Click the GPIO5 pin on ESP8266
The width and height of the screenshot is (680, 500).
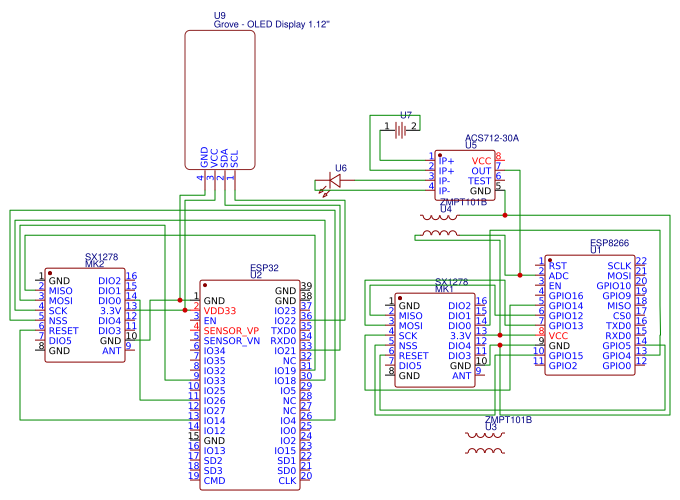pos(617,346)
